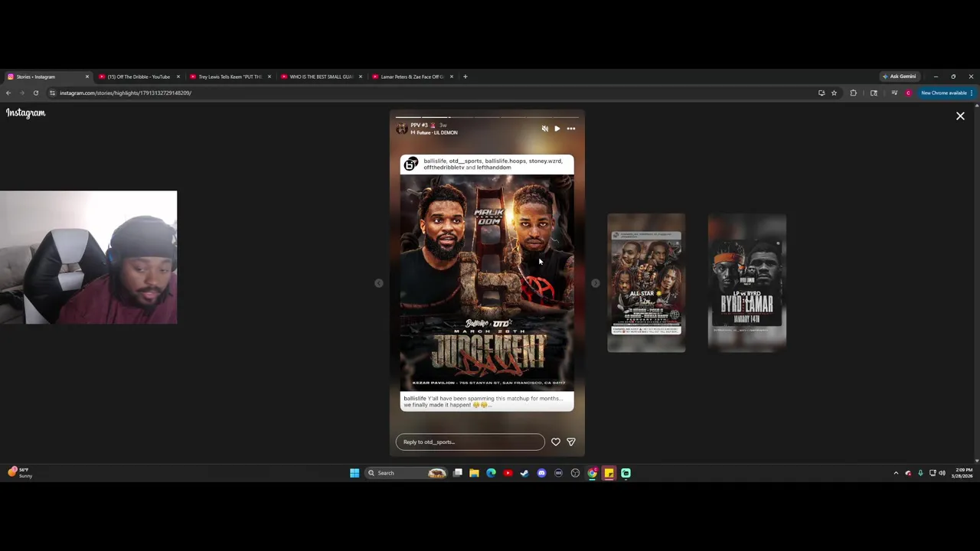Unmute the story audio speaker icon

click(545, 129)
